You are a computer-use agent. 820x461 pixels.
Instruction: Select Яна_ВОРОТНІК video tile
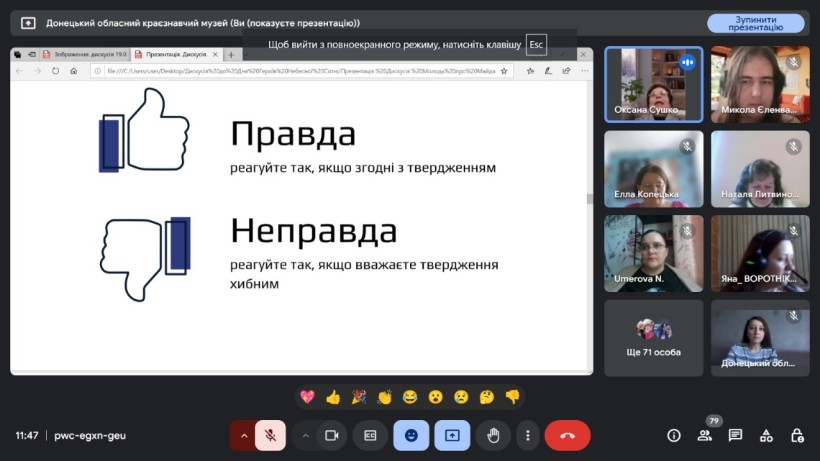(x=760, y=253)
